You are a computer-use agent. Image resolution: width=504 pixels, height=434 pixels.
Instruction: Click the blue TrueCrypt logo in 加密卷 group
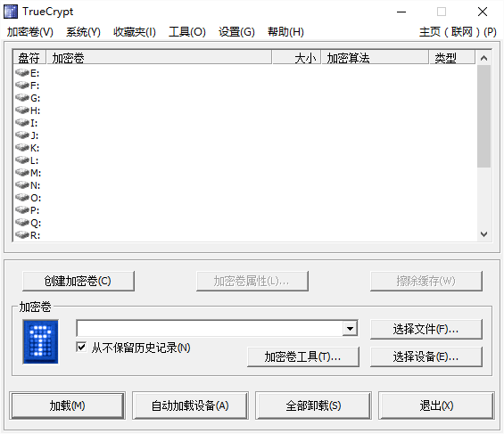click(40, 341)
